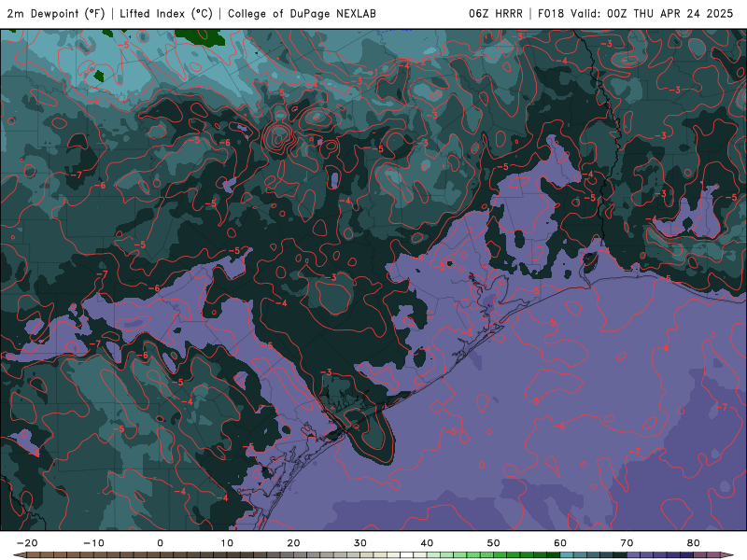
Task: Click the "F018" forecast hour text
Action: (x=552, y=13)
